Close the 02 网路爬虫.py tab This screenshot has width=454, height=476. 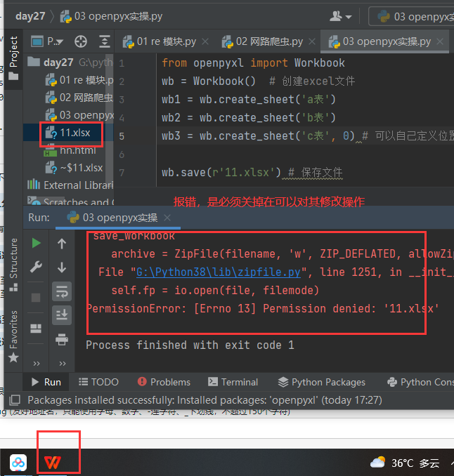(312, 41)
